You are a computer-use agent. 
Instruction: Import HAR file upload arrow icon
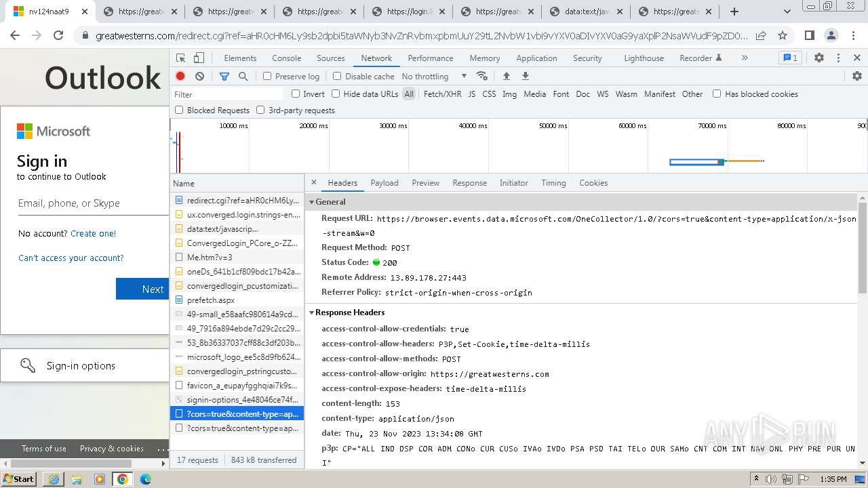tap(506, 77)
